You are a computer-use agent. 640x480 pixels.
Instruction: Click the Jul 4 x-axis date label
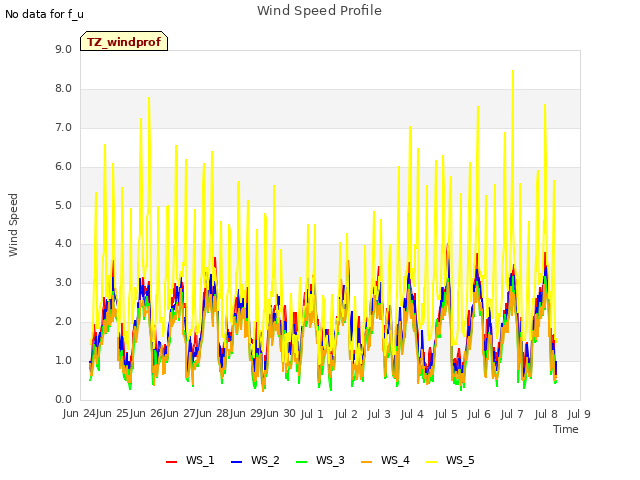click(412, 414)
